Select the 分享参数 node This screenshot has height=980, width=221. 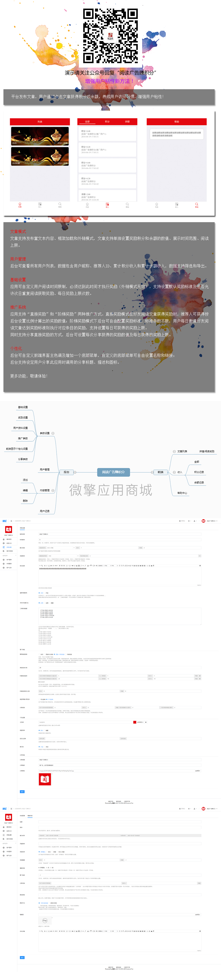tap(23, 459)
